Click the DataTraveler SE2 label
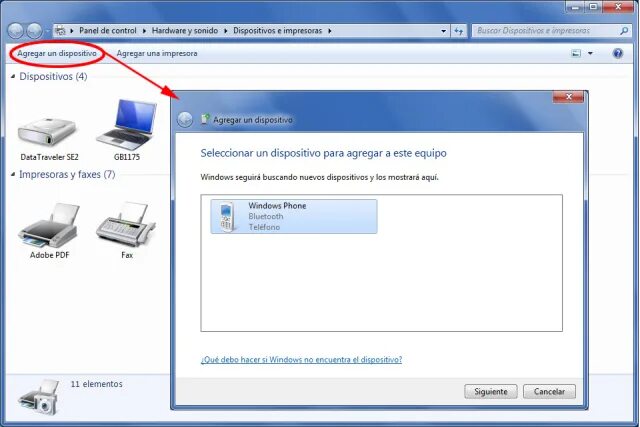Viewport: 640px width, 427px height. (x=49, y=157)
